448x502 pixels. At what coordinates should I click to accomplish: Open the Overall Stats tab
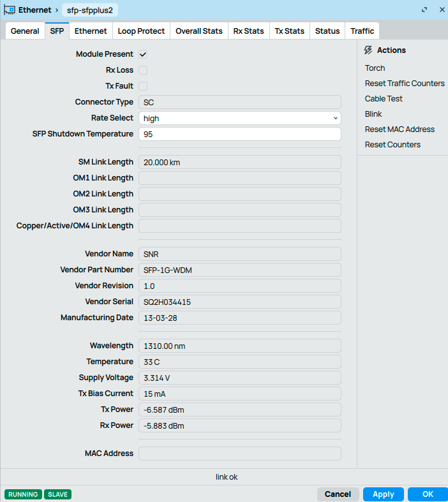(199, 31)
